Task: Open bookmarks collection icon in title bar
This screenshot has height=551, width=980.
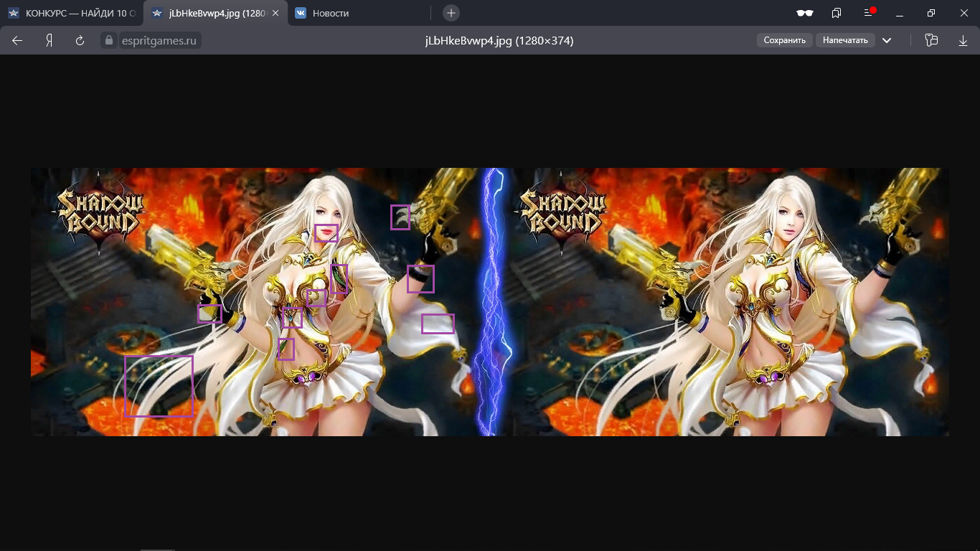Action: [837, 13]
